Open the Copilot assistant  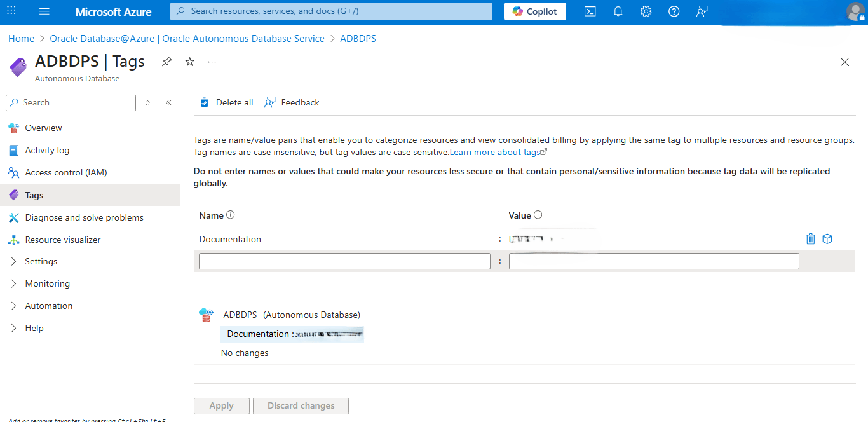tap(534, 11)
